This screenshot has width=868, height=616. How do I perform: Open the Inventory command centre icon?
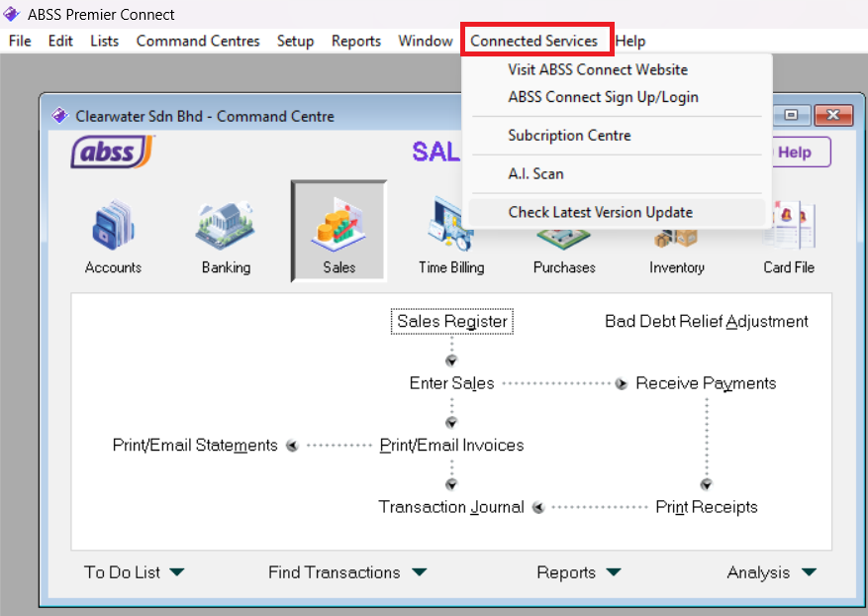coord(676,240)
